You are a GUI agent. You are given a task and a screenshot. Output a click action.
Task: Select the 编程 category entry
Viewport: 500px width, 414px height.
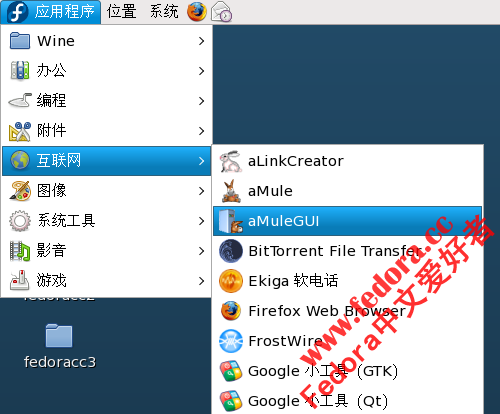(107, 101)
